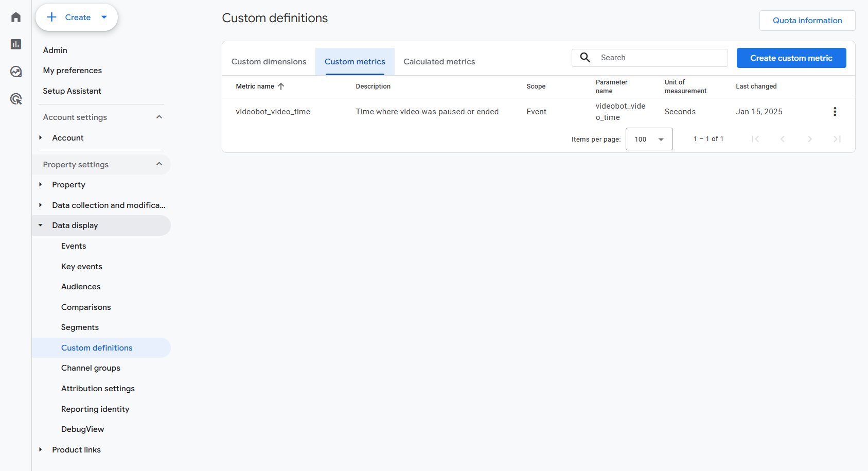Click the Create custom metric button
Viewport: 868px width, 471px height.
coord(791,58)
